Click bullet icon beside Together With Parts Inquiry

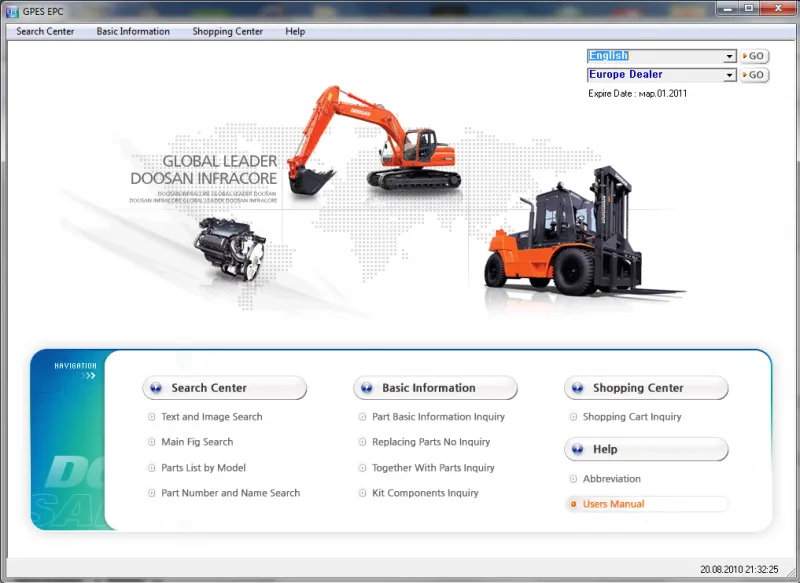[x=362, y=468]
